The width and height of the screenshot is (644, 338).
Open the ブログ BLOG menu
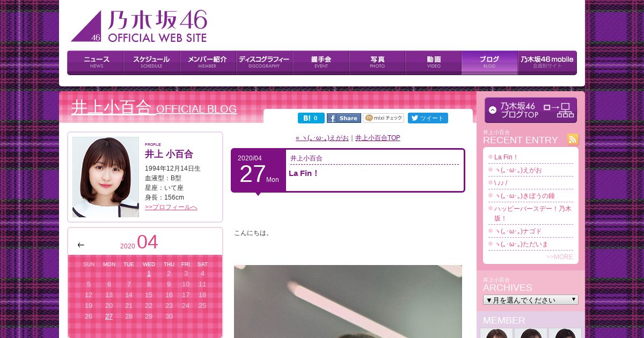(x=489, y=62)
